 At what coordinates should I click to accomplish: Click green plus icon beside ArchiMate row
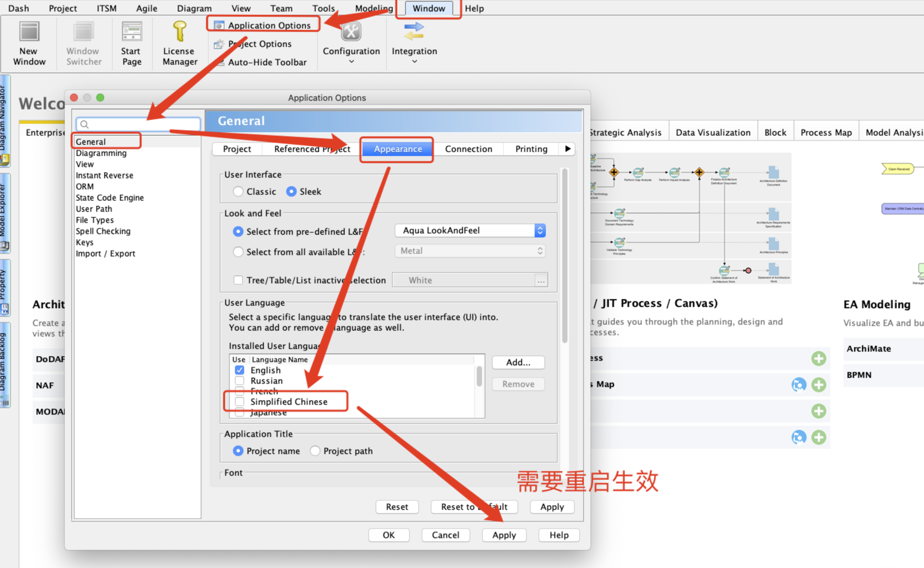point(819,359)
